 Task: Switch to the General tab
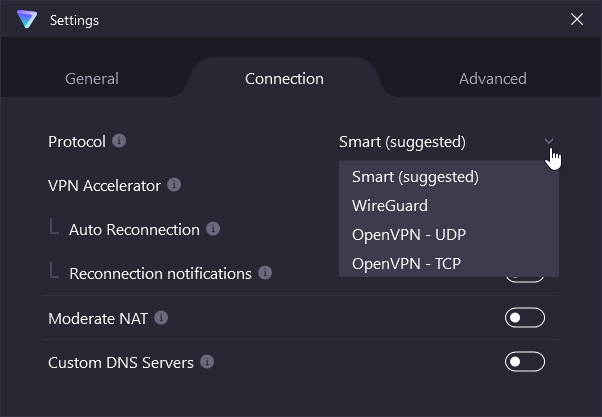point(92,78)
